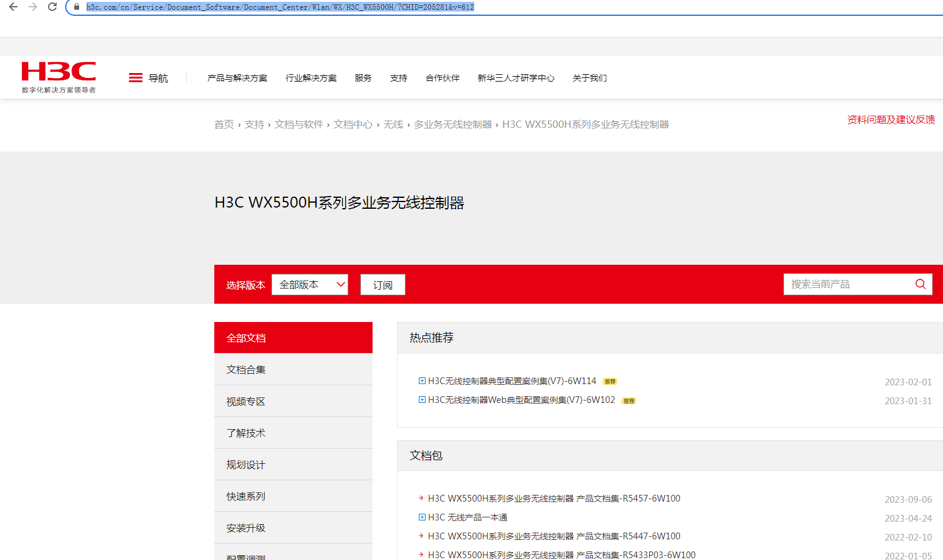Viewport: 943px width, 560px height.
Task: Expand plus icon beside H3C无线控制器典型配置案例集(V7)-6W114
Action: click(x=422, y=381)
